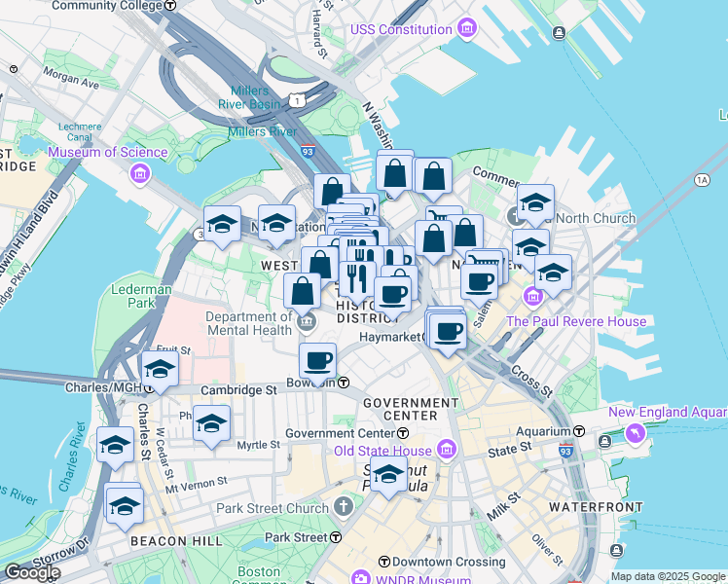This screenshot has height=584, width=728.
Task: Select shopping bag marker above Department of Mental Health
Action: 303,290
